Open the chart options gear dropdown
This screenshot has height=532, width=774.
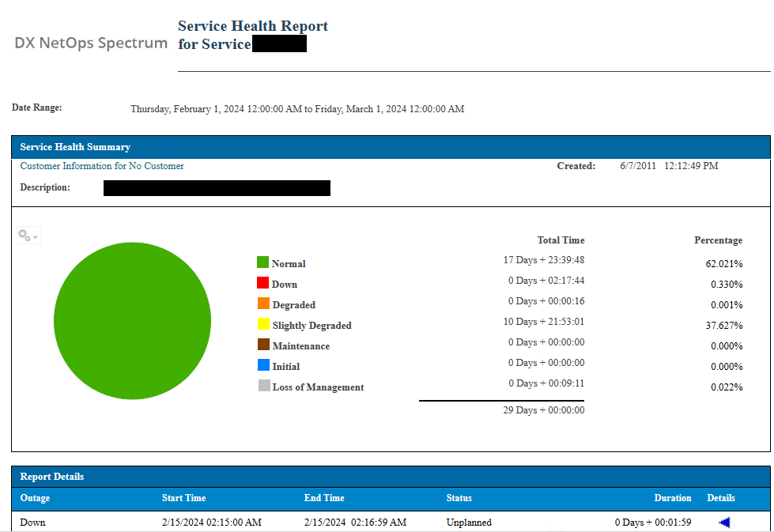click(x=28, y=236)
